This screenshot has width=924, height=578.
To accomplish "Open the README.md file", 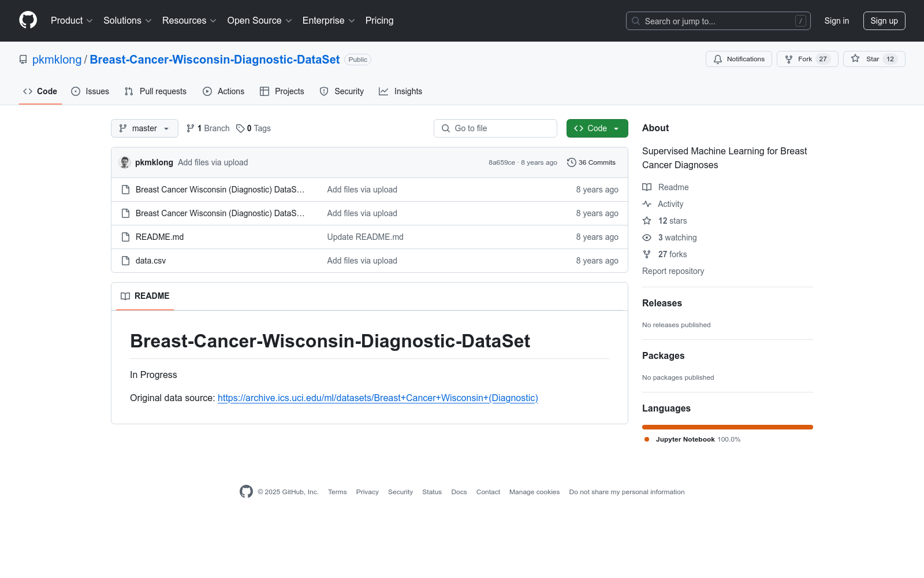I will tap(159, 237).
